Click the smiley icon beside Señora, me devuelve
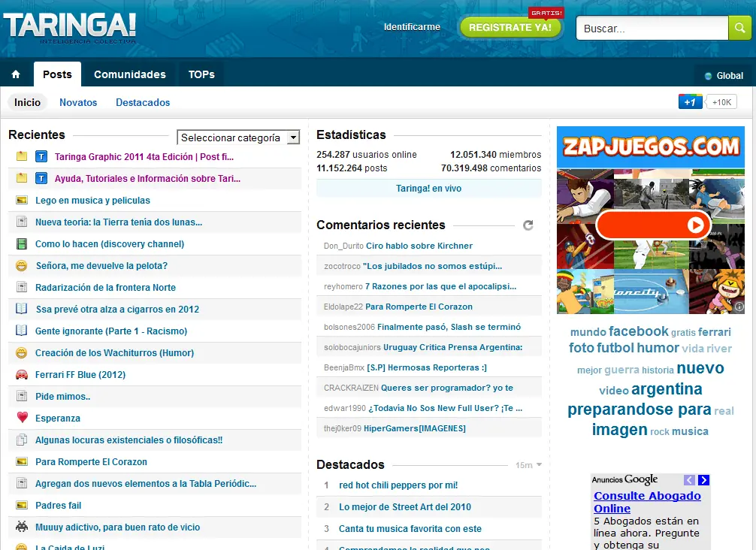The width and height of the screenshot is (756, 550). pyautogui.click(x=21, y=265)
